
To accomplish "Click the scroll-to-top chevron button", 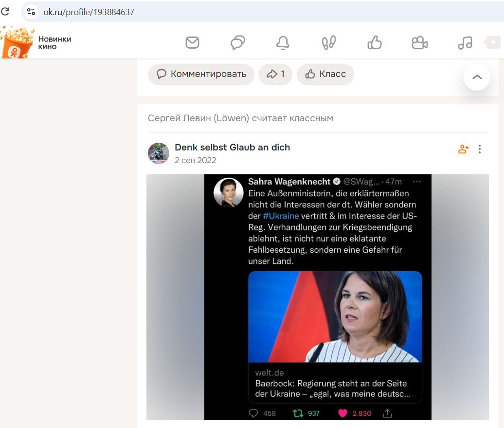I will (x=477, y=77).
